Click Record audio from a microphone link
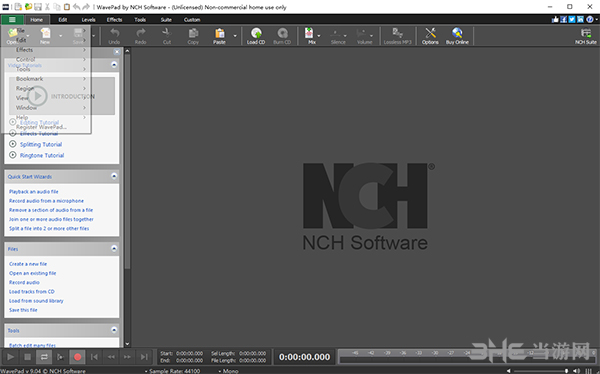Viewport: 600px width, 374px height. tap(46, 201)
